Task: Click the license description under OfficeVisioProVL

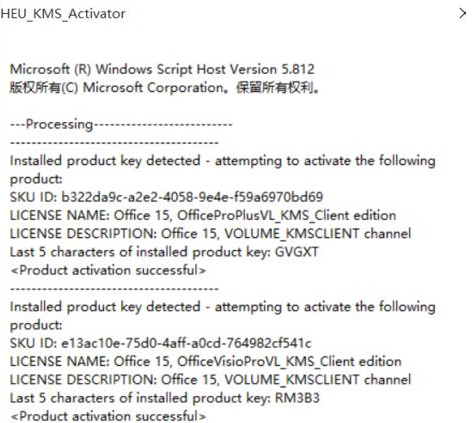Action: [x=210, y=380]
